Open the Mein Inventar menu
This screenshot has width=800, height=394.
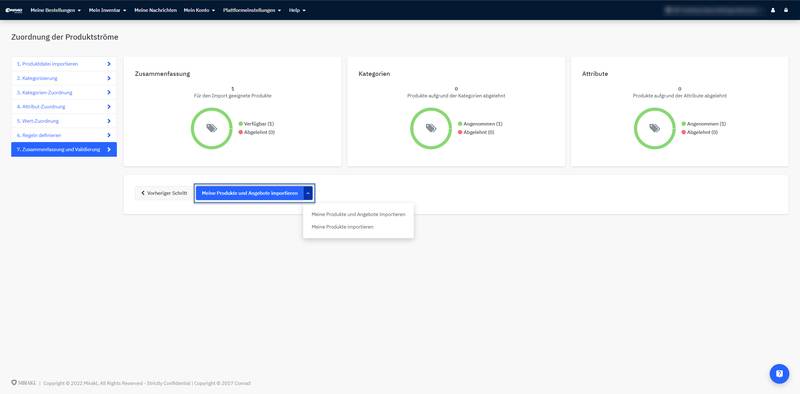(107, 10)
